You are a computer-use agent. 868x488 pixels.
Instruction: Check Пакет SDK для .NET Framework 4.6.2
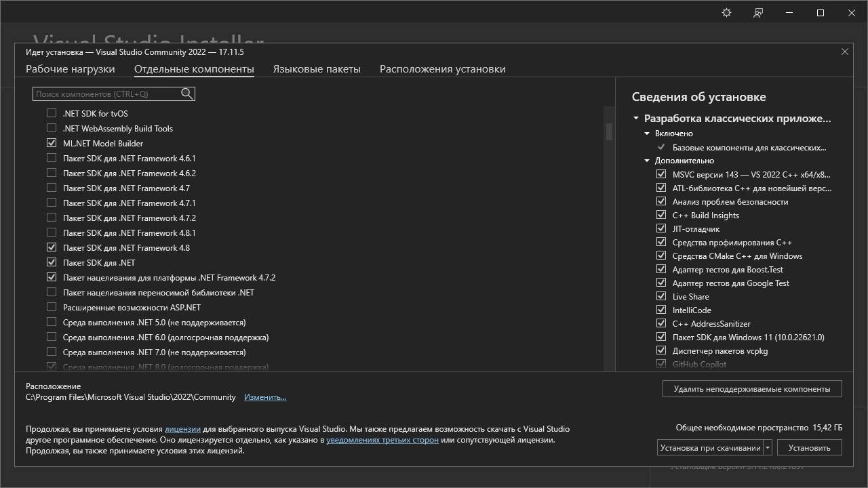[52, 173]
